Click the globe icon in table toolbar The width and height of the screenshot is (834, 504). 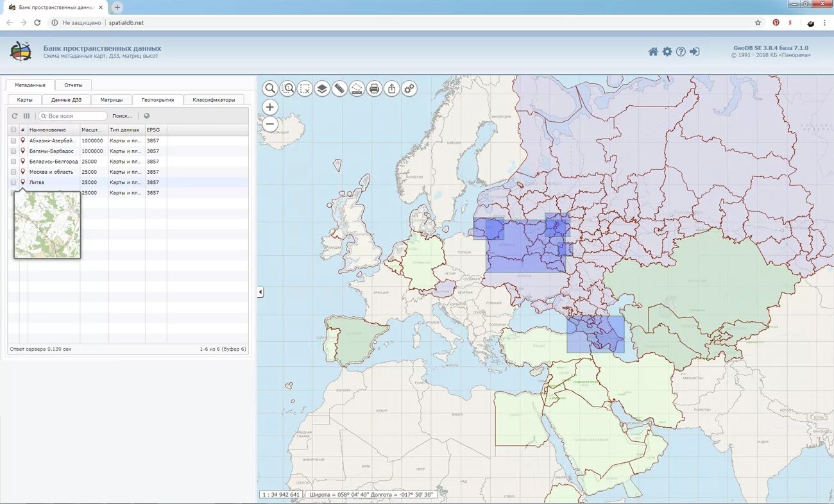(147, 116)
